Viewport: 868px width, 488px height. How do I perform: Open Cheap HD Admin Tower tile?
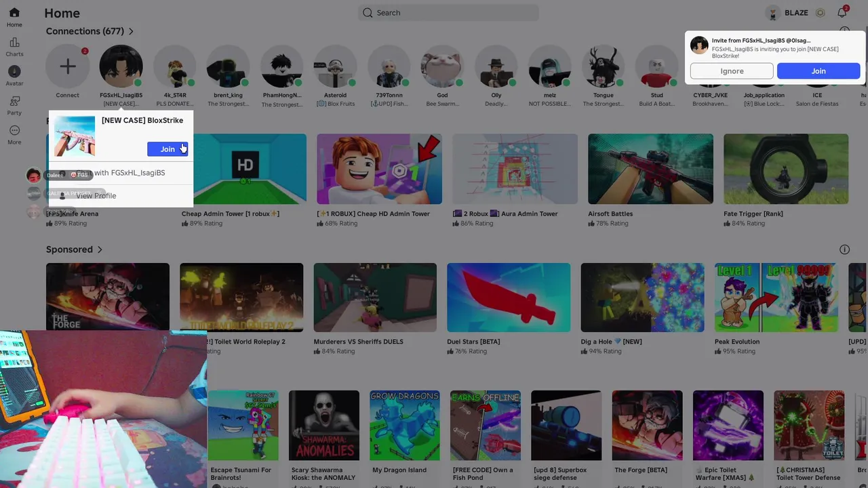[x=379, y=169]
